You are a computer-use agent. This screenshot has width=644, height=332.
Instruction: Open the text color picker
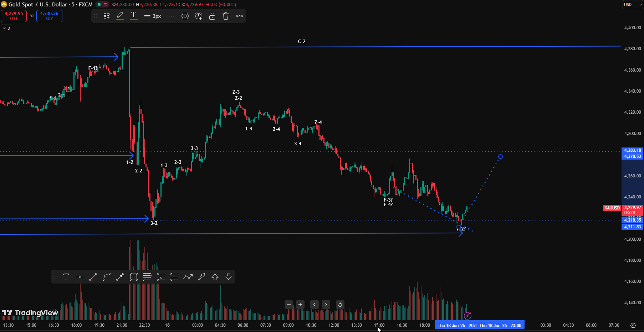click(x=134, y=16)
